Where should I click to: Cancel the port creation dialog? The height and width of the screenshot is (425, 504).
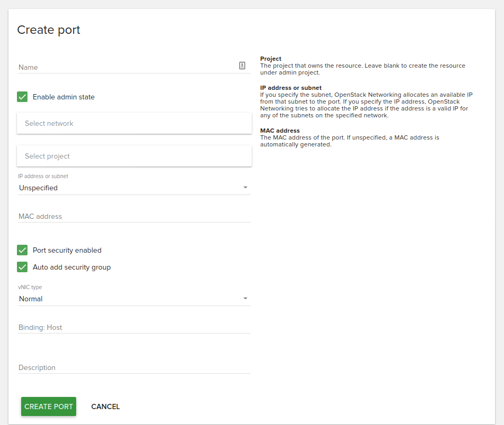click(x=105, y=406)
